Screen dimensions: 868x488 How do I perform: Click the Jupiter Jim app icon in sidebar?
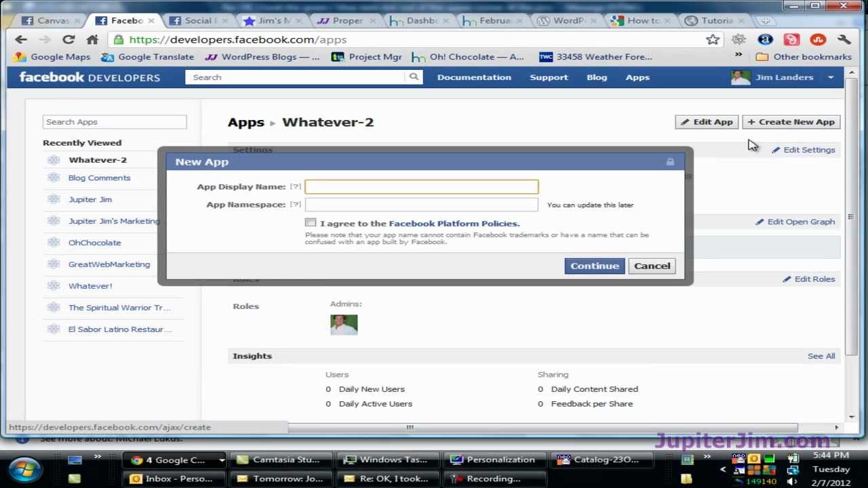coord(54,199)
